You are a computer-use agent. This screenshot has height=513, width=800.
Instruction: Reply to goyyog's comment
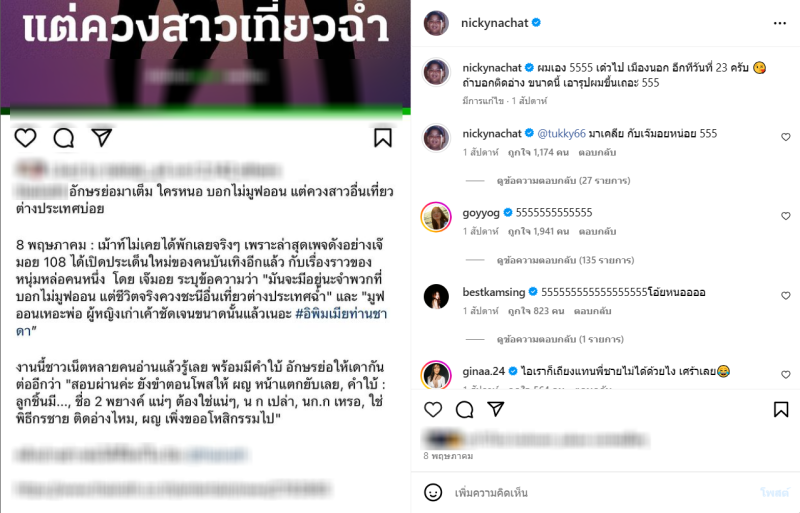click(x=597, y=232)
